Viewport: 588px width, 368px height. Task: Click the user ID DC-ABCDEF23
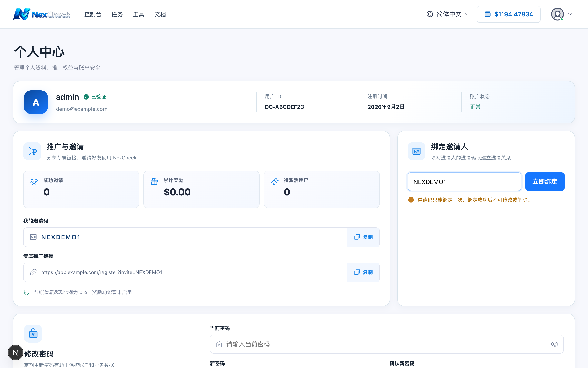(x=285, y=107)
